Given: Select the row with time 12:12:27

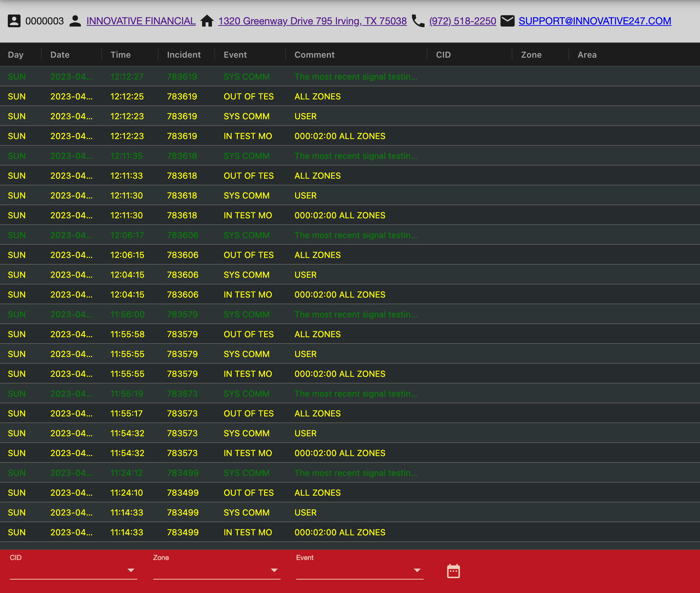Looking at the screenshot, I should click(350, 76).
